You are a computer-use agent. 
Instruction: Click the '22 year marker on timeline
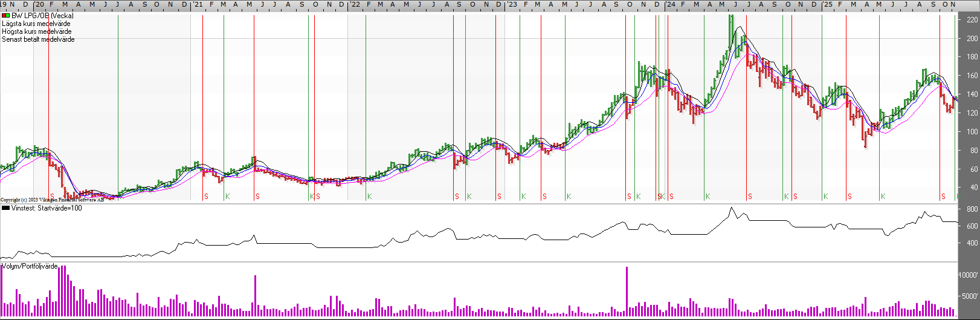(355, 4)
